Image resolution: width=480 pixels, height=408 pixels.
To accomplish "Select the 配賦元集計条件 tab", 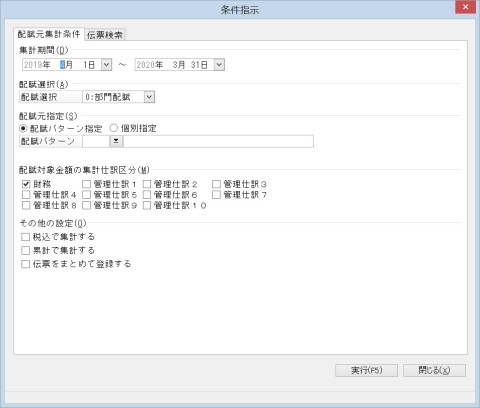I will 49,34.
